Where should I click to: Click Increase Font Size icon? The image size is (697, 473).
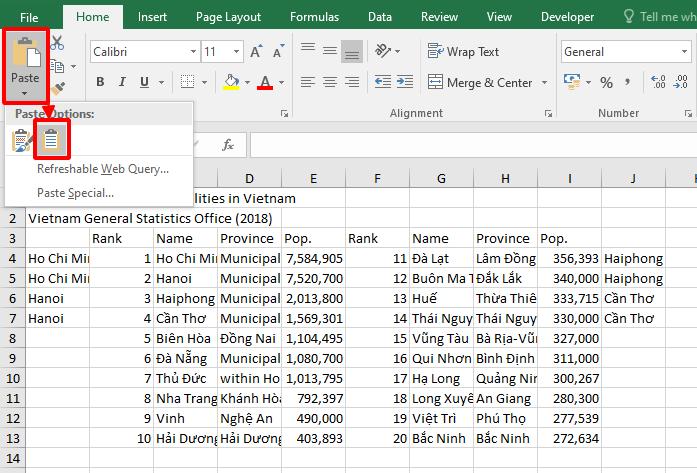[256, 52]
